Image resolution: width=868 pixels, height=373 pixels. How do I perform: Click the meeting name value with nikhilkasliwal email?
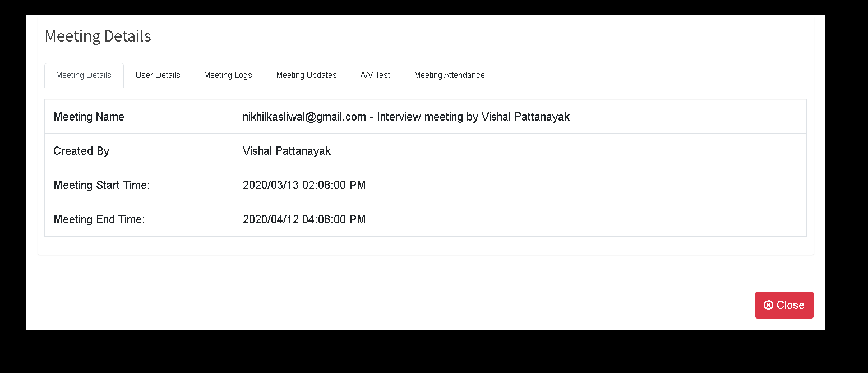(x=406, y=117)
